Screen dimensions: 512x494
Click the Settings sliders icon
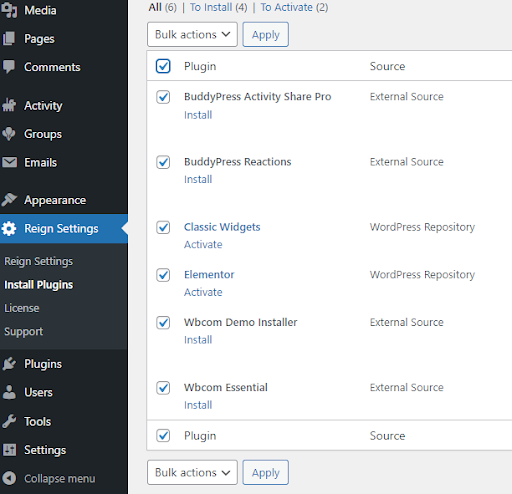[9, 450]
